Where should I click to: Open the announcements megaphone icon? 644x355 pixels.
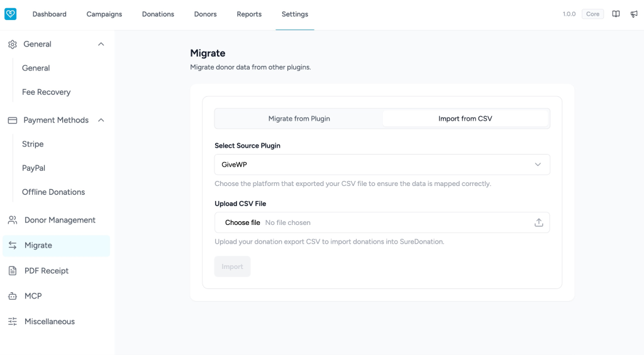tap(634, 14)
